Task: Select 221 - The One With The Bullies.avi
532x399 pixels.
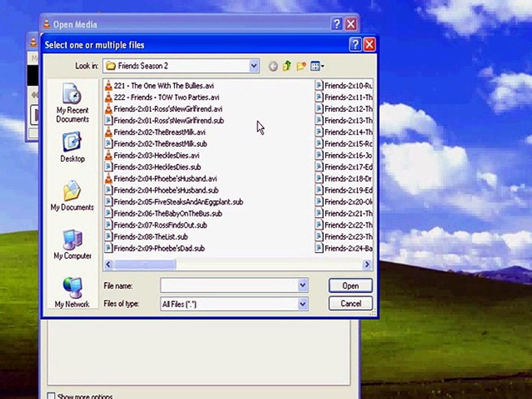Action: 160,85
